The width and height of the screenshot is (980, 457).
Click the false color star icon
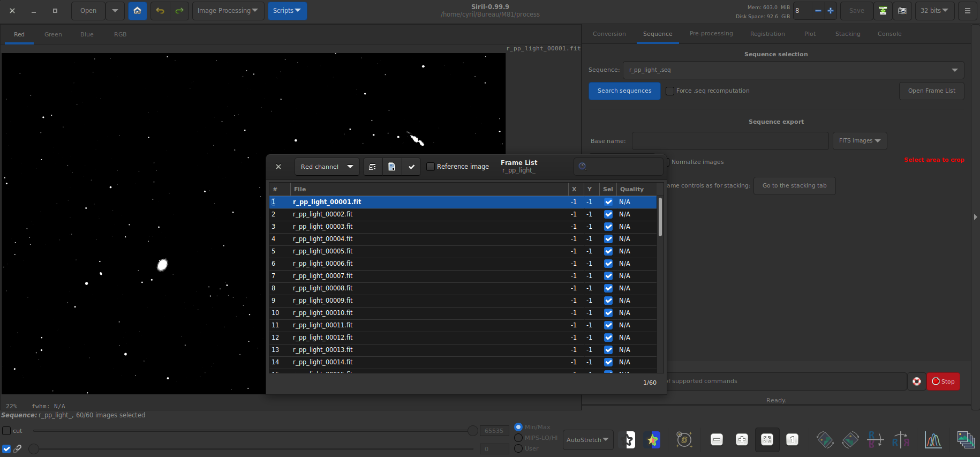point(652,440)
